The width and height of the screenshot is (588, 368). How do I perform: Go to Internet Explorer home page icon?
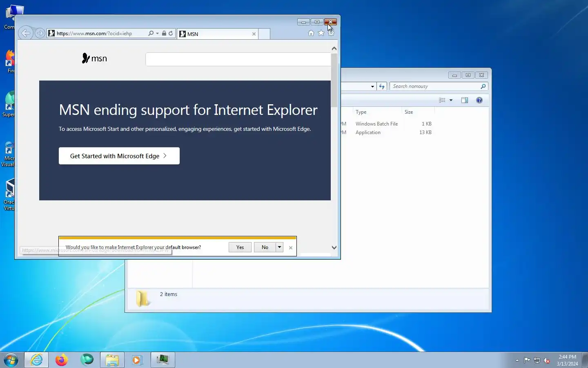[311, 33]
